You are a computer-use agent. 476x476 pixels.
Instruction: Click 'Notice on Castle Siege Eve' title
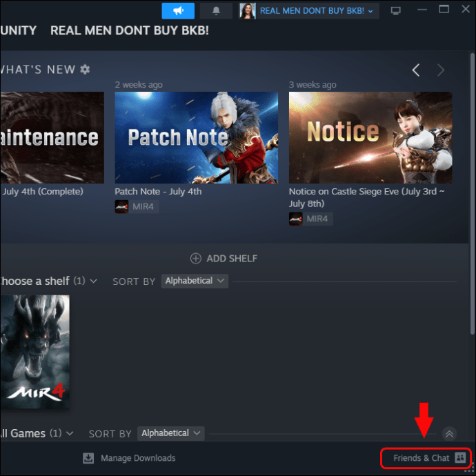(x=366, y=197)
